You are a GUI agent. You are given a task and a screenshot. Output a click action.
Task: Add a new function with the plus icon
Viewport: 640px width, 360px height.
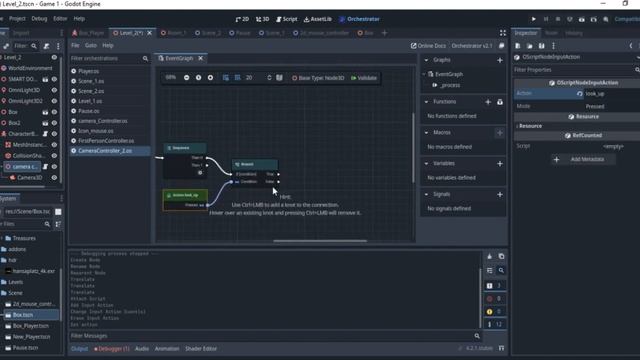pos(488,102)
